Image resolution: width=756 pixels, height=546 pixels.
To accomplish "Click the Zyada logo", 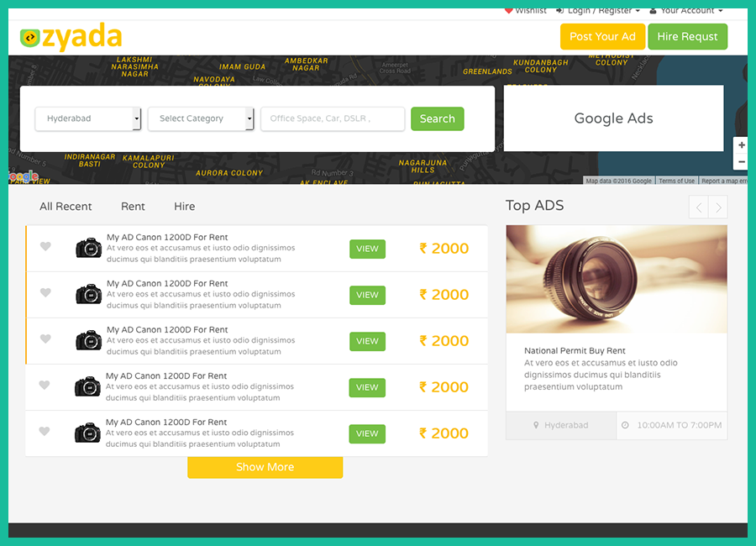I will tap(71, 38).
